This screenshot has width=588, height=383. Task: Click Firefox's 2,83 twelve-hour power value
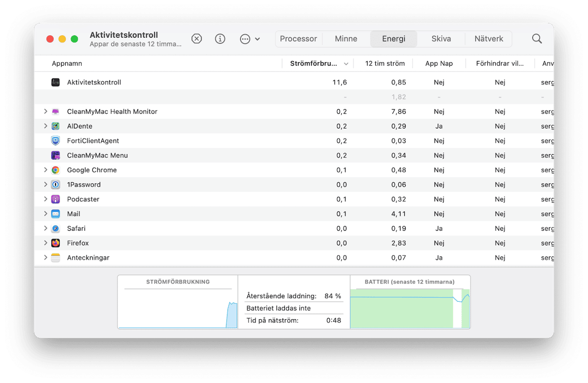[398, 243]
